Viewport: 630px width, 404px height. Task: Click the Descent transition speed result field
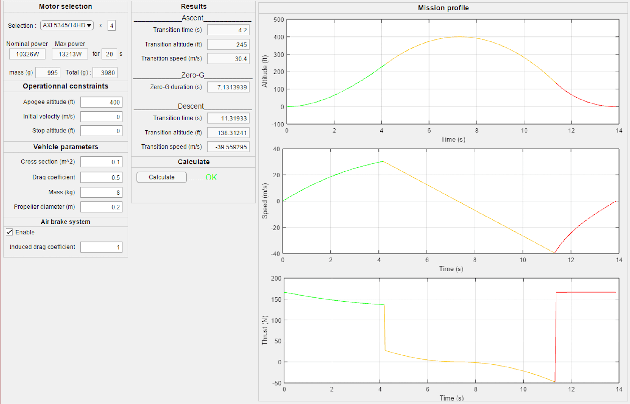click(228, 146)
